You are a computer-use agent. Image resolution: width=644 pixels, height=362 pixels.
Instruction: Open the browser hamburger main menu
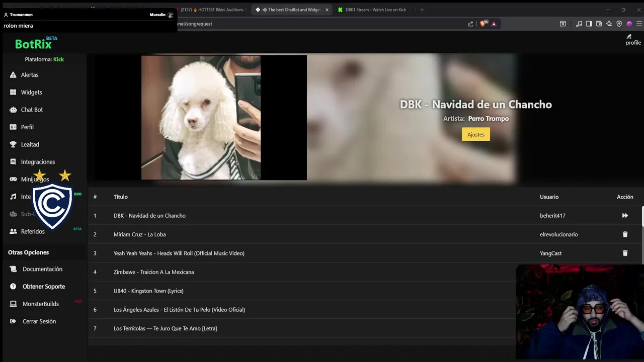tap(639, 24)
